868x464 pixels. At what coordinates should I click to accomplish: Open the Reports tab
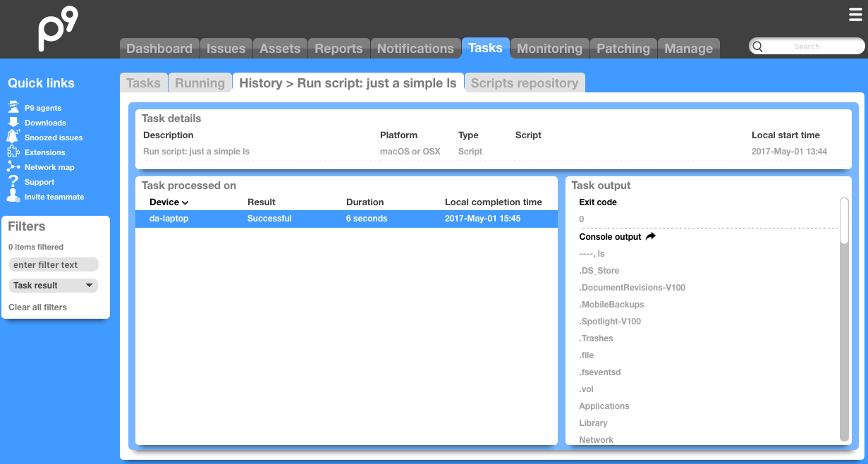[338, 48]
